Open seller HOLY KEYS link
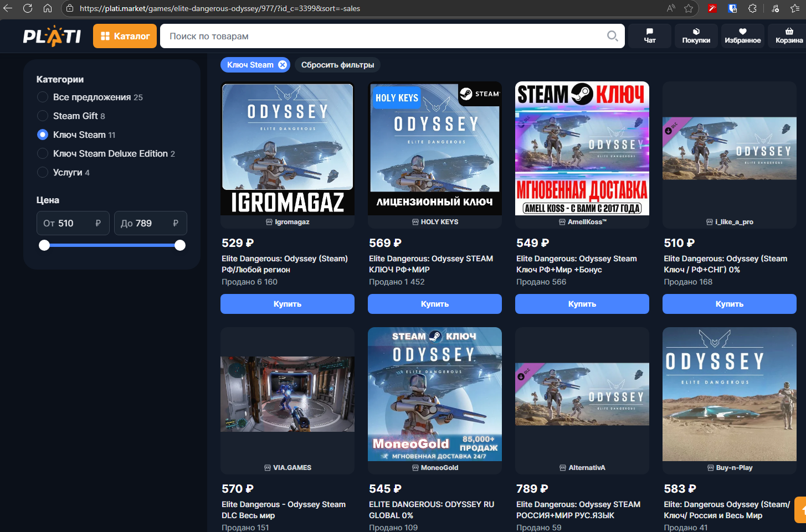This screenshot has width=806, height=532. coord(435,222)
